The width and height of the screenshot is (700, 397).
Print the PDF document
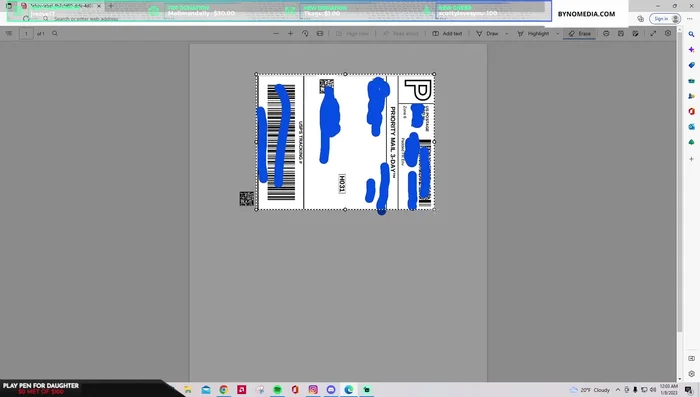[x=606, y=33]
